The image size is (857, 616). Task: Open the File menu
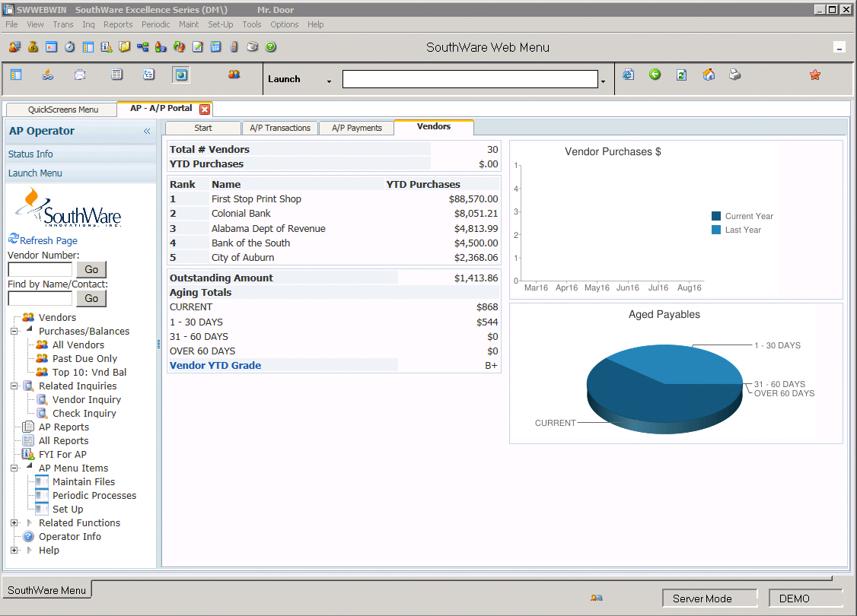pos(11,24)
